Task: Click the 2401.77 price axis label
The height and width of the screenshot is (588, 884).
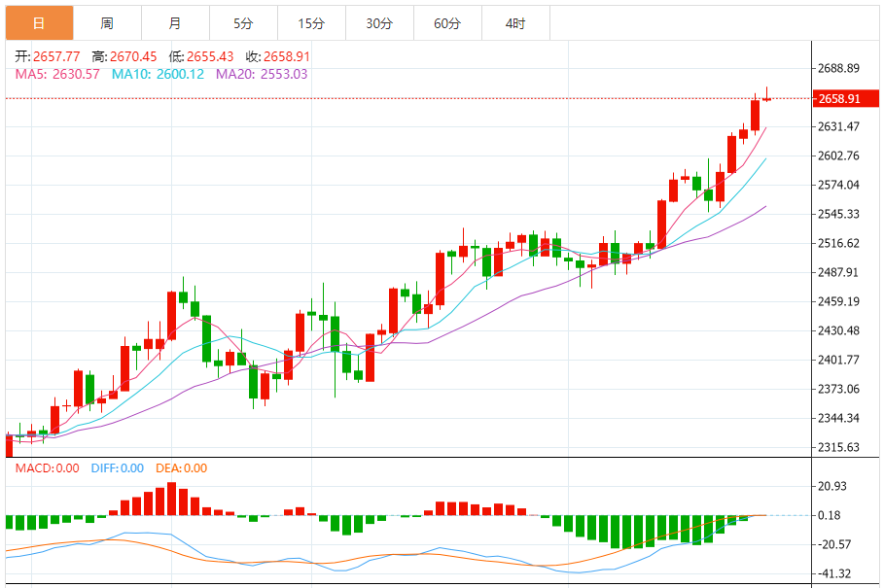Action: [x=839, y=360]
